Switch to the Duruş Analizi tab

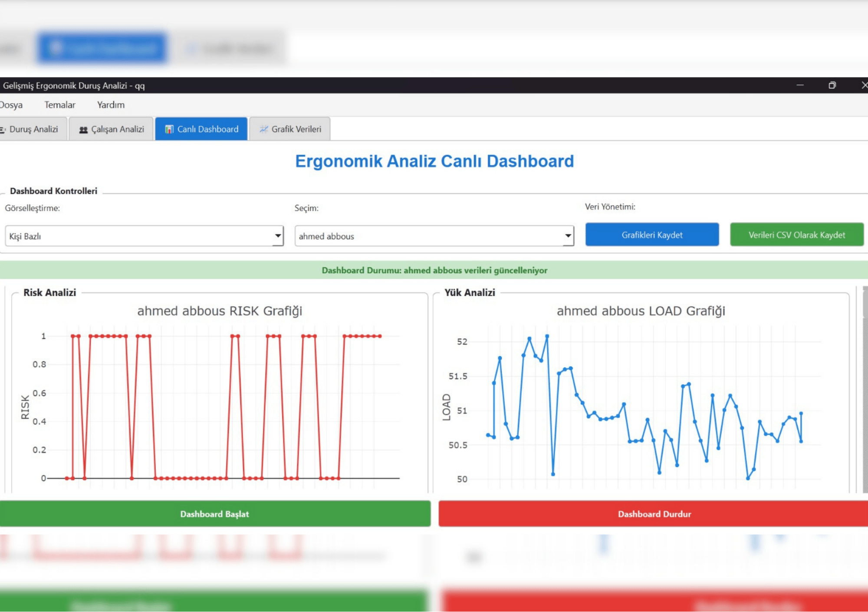click(x=33, y=129)
